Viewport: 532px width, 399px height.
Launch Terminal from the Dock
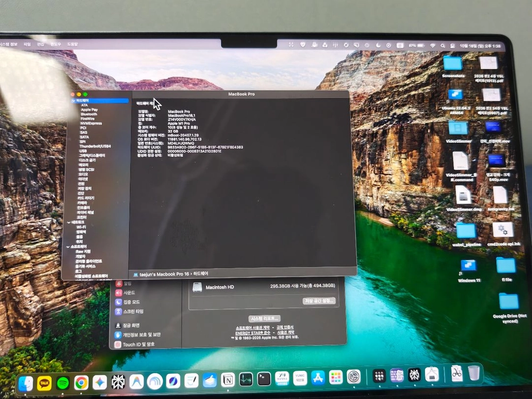(x=264, y=379)
